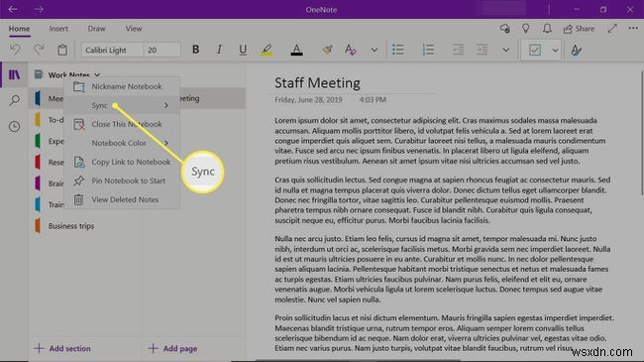Switch to the Home tab
The image size is (644, 362).
pyautogui.click(x=19, y=29)
